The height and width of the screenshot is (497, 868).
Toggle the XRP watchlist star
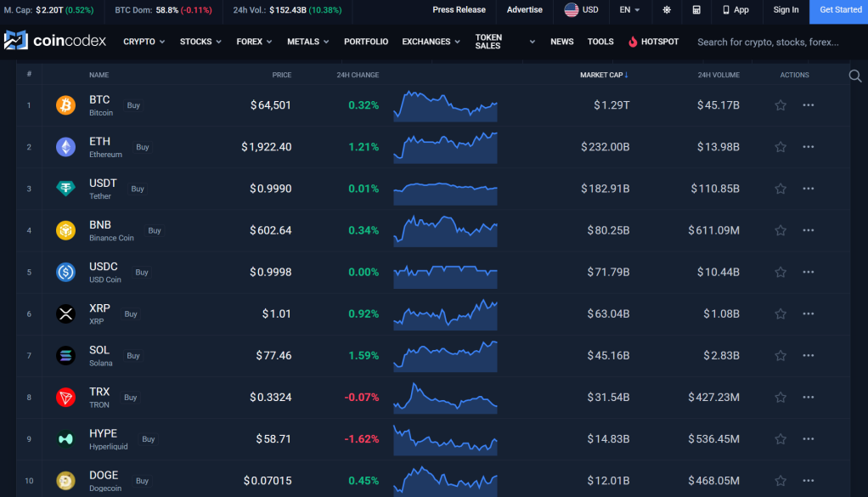coord(781,313)
